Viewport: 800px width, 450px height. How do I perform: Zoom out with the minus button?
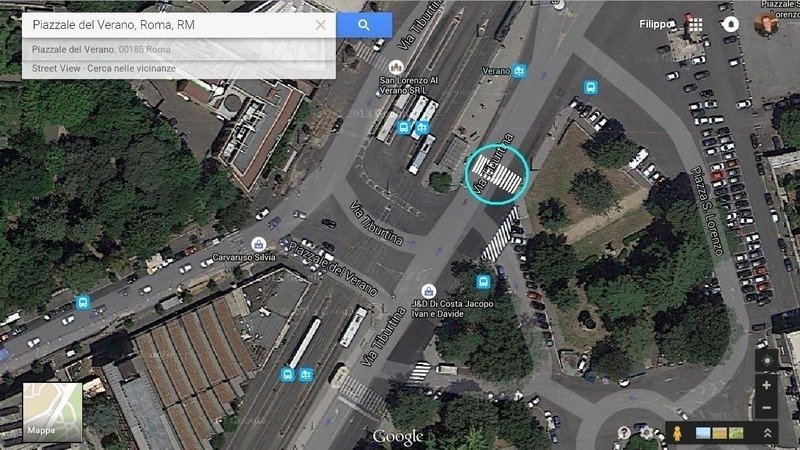[766, 408]
